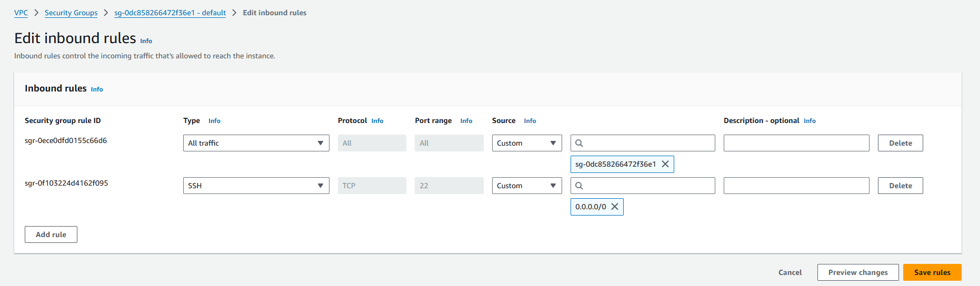
Task: Remove the 0.0.0.0/0 source chip
Action: (615, 207)
